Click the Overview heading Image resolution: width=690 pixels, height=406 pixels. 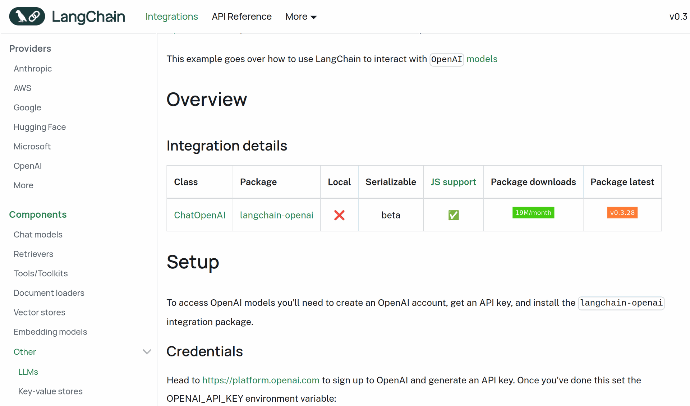coord(207,99)
